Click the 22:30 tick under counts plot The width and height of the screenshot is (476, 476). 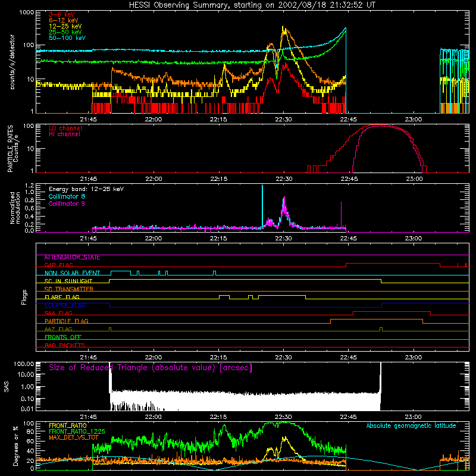[283, 120]
